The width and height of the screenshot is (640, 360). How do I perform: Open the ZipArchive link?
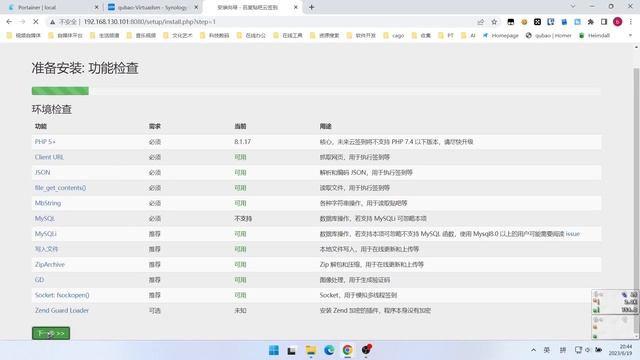pyautogui.click(x=50, y=264)
